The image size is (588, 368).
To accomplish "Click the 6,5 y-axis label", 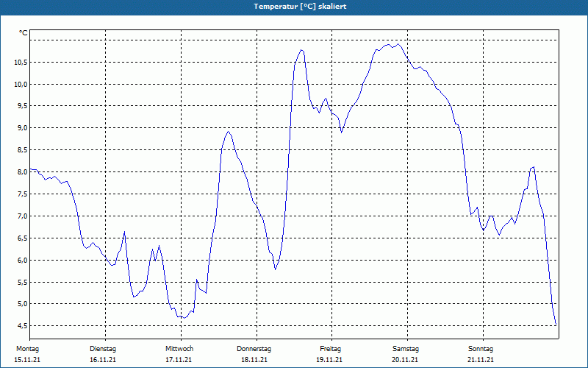I will coord(23,238).
